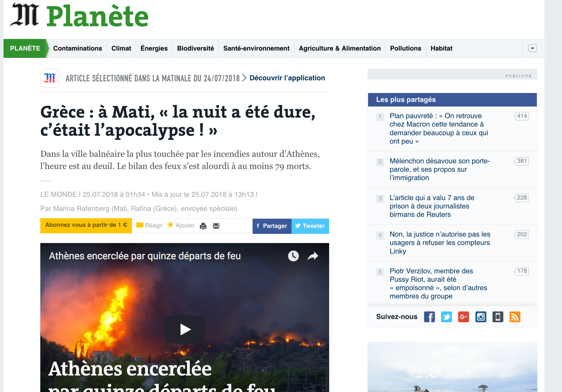Expand the navigation bar dropdown arrow

click(x=532, y=48)
